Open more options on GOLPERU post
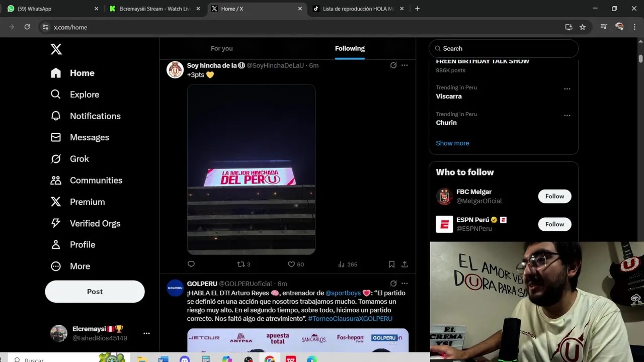644x362 pixels. coord(405,284)
